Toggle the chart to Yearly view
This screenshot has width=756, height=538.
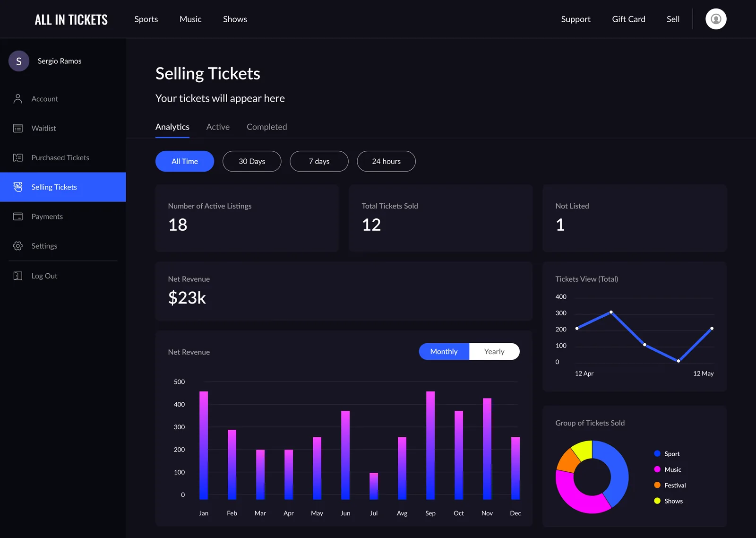[x=494, y=351]
